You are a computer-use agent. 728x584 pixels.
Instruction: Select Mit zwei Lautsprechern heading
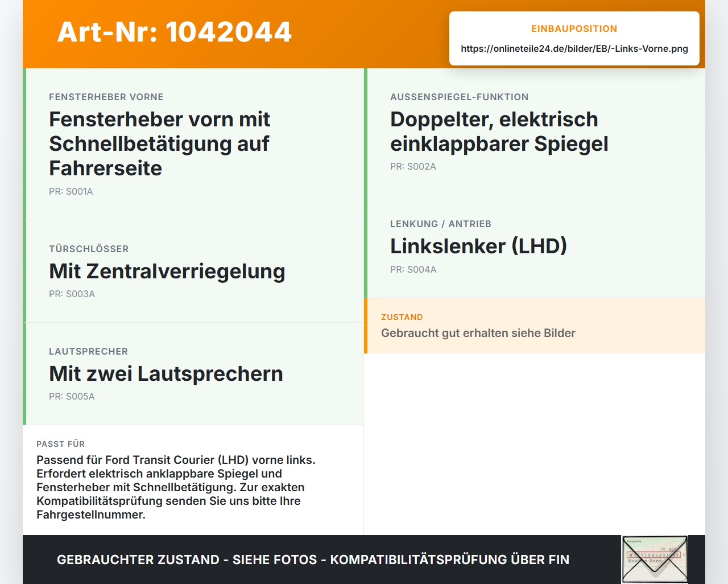pyautogui.click(x=166, y=373)
